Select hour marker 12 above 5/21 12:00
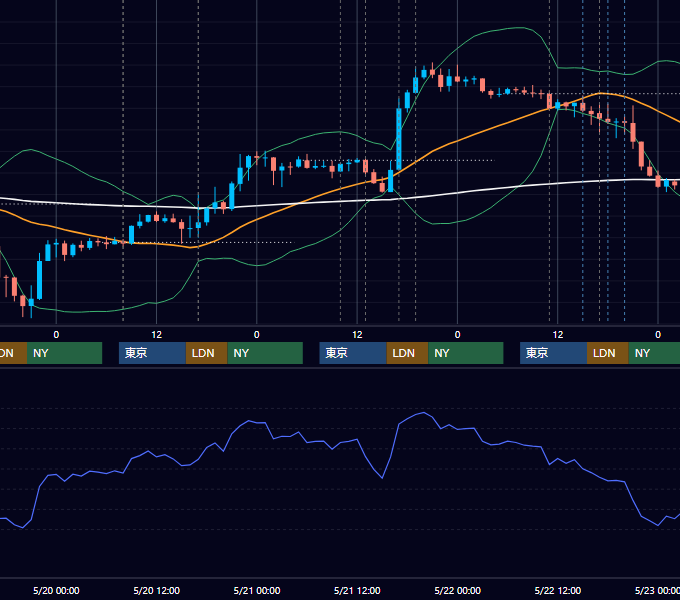The width and height of the screenshot is (680, 600). pos(357,335)
